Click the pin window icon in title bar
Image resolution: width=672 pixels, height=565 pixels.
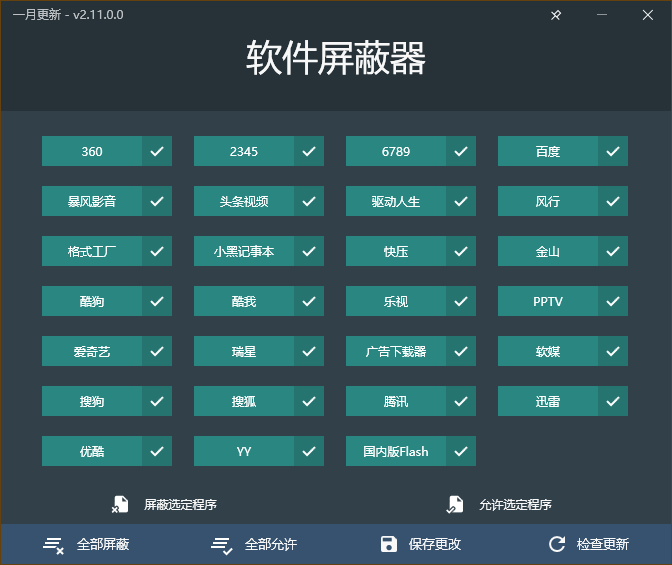pos(556,15)
